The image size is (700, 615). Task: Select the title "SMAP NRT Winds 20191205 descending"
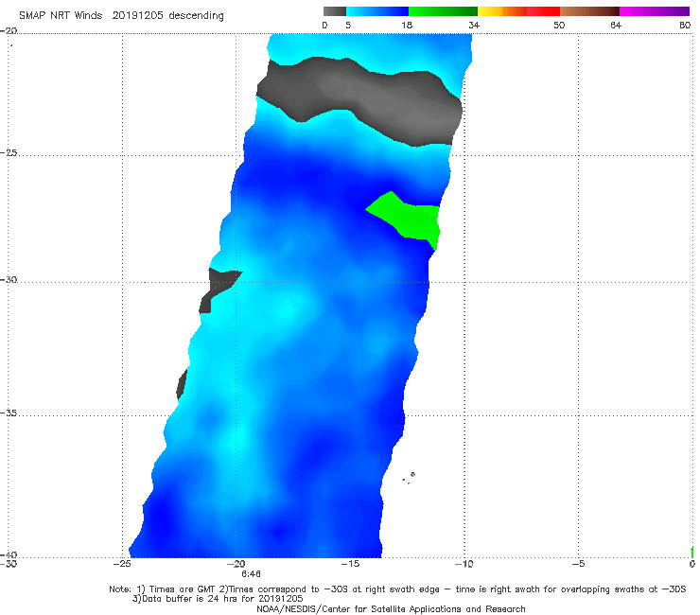click(x=121, y=16)
